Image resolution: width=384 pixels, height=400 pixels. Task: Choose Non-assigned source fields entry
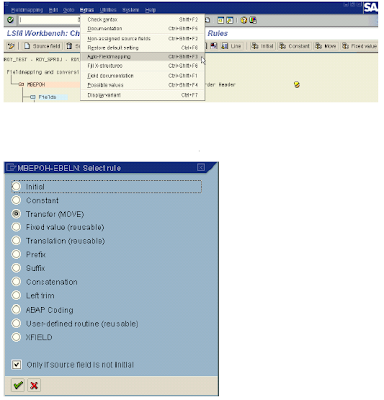143,39
